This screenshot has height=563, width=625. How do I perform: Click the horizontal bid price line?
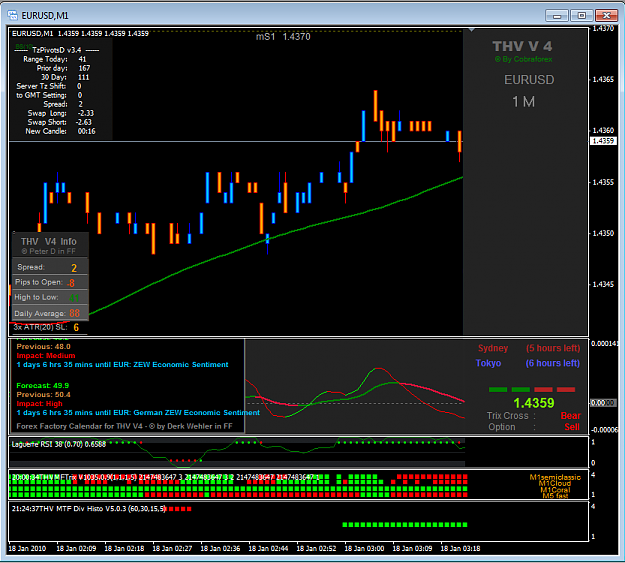[x=235, y=141]
